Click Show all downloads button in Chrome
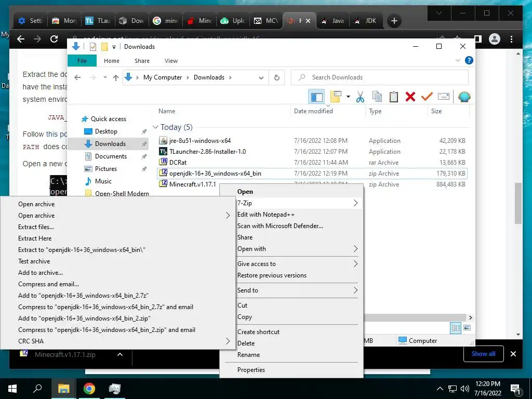This screenshot has height=399, width=532. pyautogui.click(x=483, y=354)
